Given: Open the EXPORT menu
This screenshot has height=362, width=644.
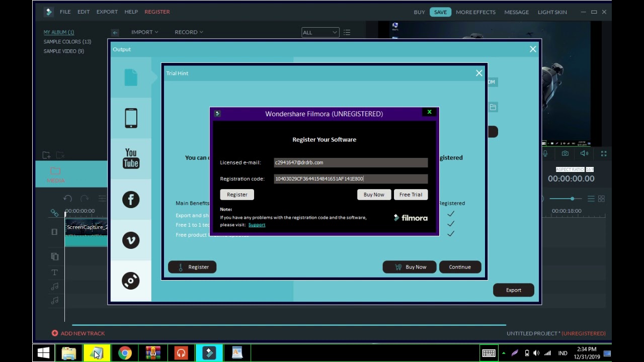Looking at the screenshot, I should click(x=107, y=12).
